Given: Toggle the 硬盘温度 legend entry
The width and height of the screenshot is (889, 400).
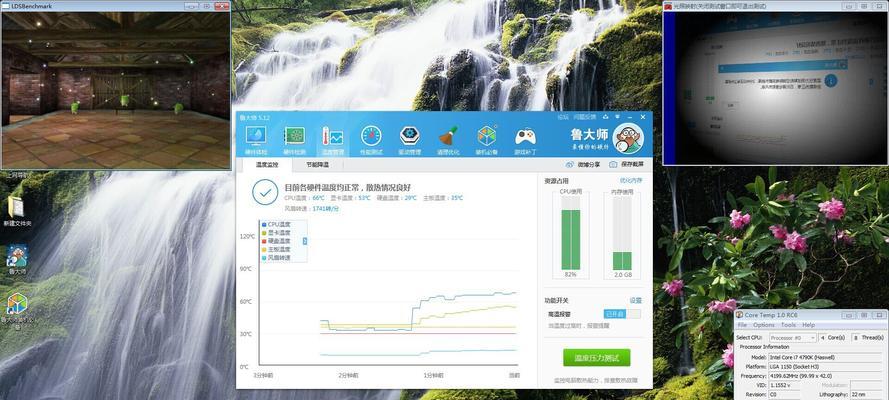Looking at the screenshot, I should click(276, 241).
